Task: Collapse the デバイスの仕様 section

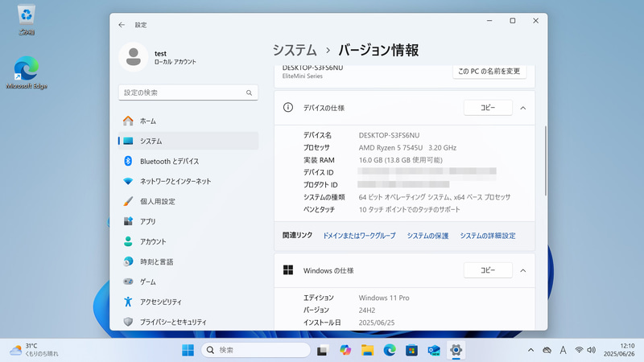Action: [522, 108]
